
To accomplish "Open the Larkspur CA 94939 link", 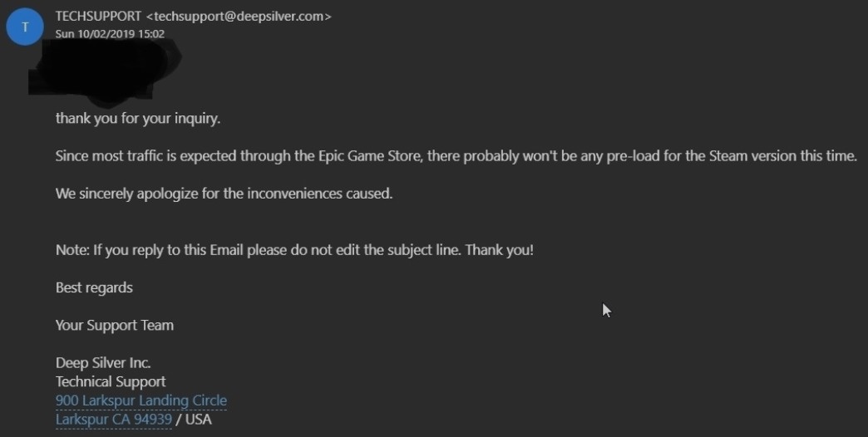I will tap(114, 420).
